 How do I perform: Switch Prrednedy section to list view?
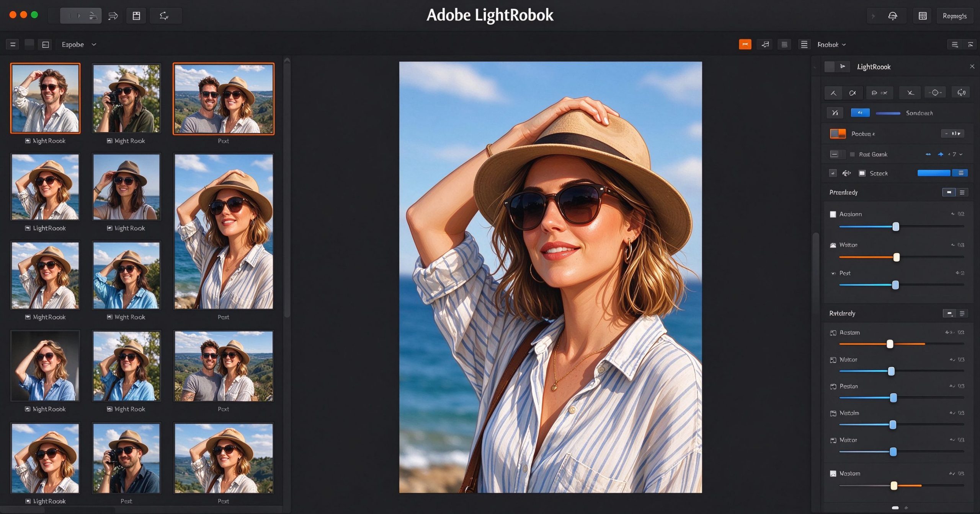pos(962,192)
